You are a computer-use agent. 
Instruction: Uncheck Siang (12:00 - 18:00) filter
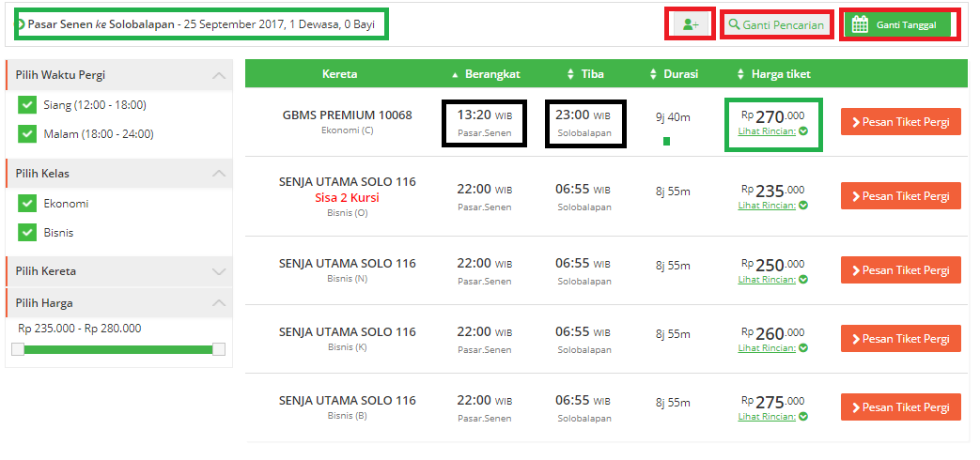pyautogui.click(x=26, y=105)
